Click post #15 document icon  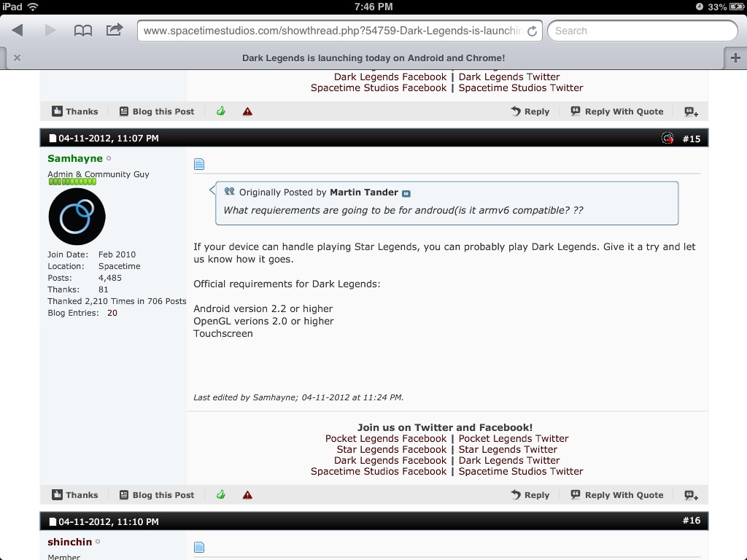[199, 164]
